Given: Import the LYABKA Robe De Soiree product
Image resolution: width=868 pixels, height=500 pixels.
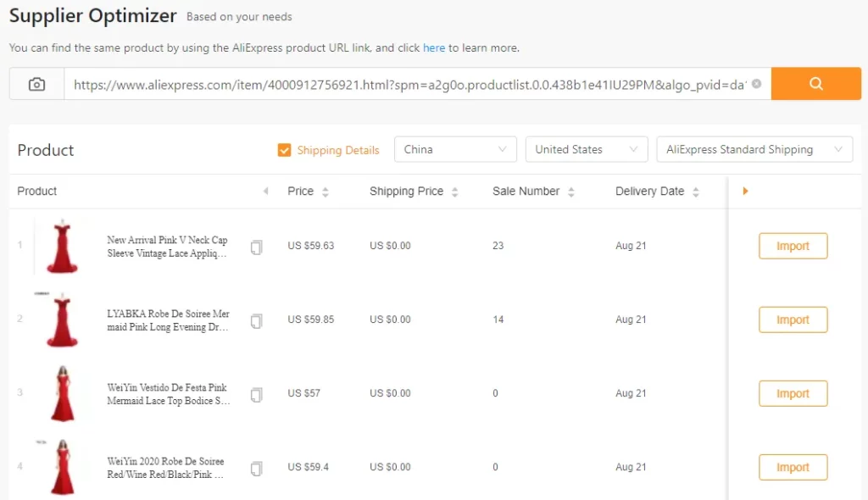Looking at the screenshot, I should (x=793, y=319).
